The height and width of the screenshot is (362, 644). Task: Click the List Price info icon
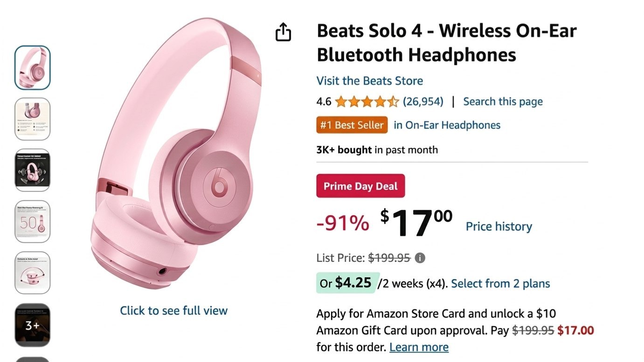coord(420,258)
